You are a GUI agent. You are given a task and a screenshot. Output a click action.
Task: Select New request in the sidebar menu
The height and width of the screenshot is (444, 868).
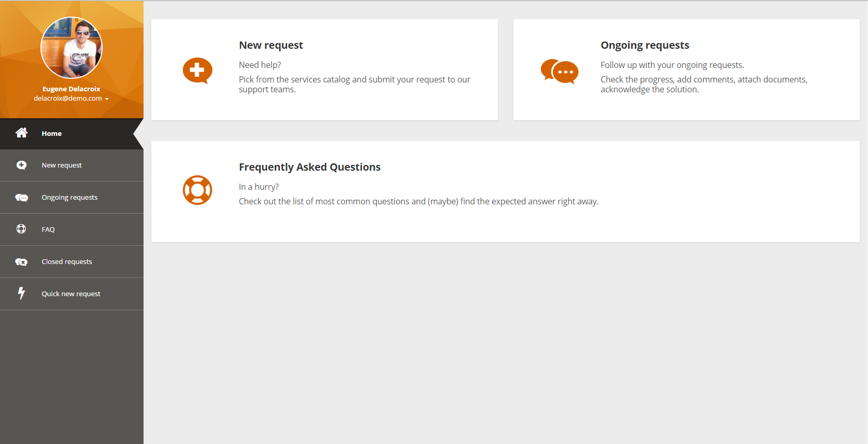click(62, 165)
